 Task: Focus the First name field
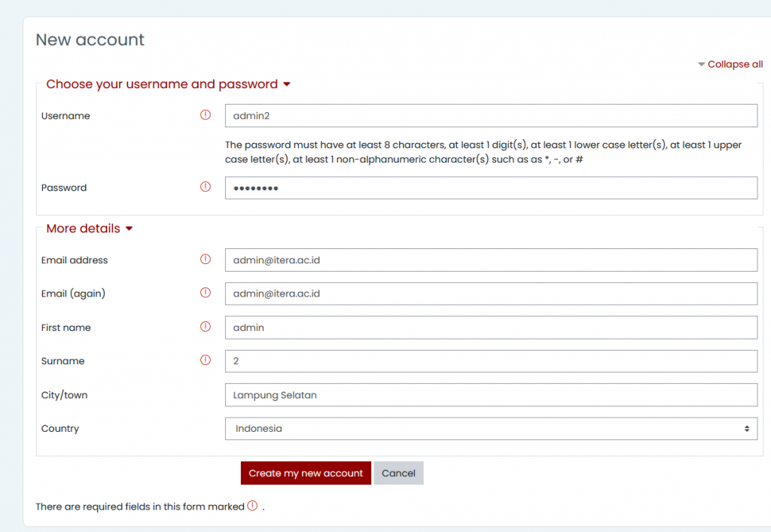(x=491, y=327)
